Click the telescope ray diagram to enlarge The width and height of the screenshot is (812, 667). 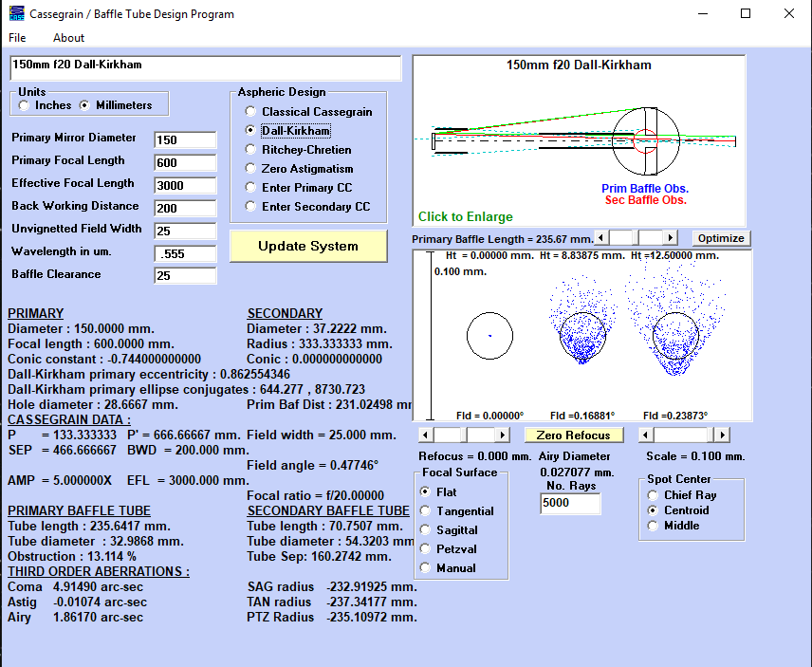pyautogui.click(x=579, y=140)
